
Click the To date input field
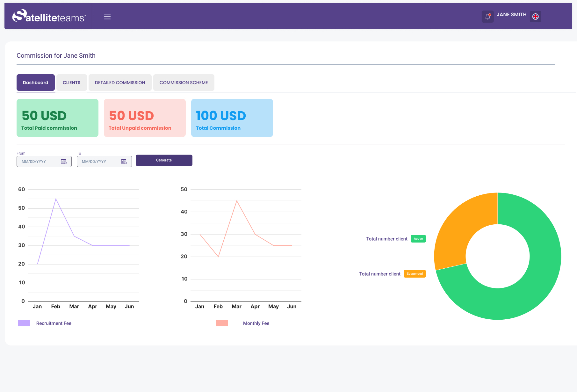pos(99,162)
